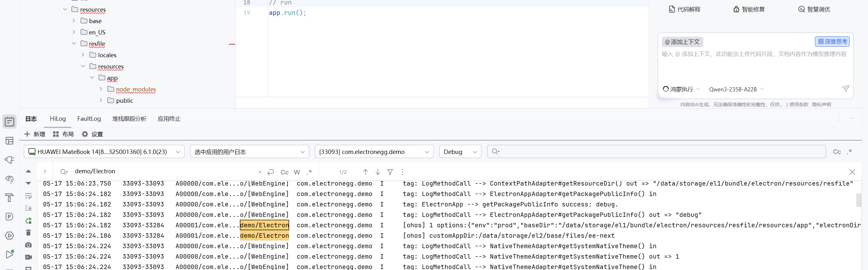The image size is (868, 270).
Task: Toggle W whole-word match option
Action: coord(297,172)
